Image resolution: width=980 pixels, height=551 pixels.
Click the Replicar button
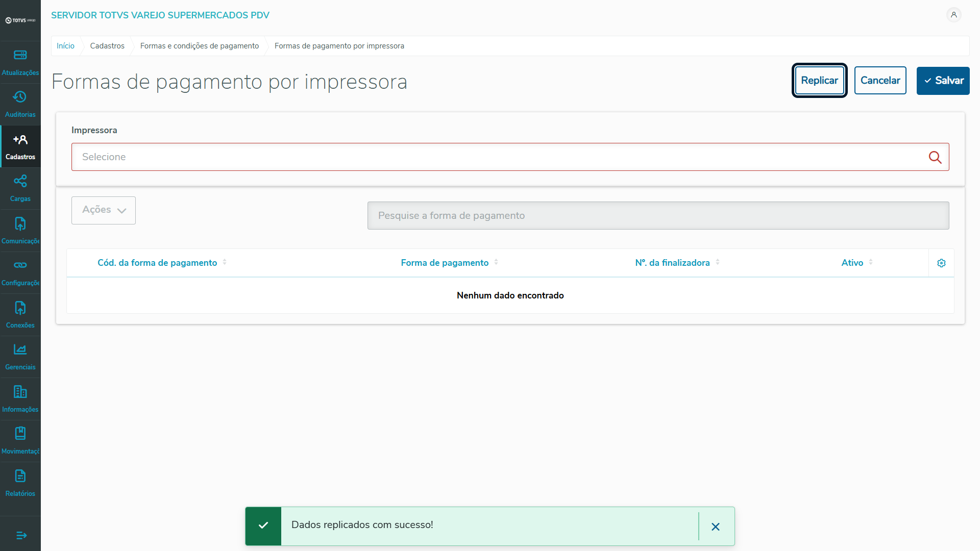[x=819, y=80]
